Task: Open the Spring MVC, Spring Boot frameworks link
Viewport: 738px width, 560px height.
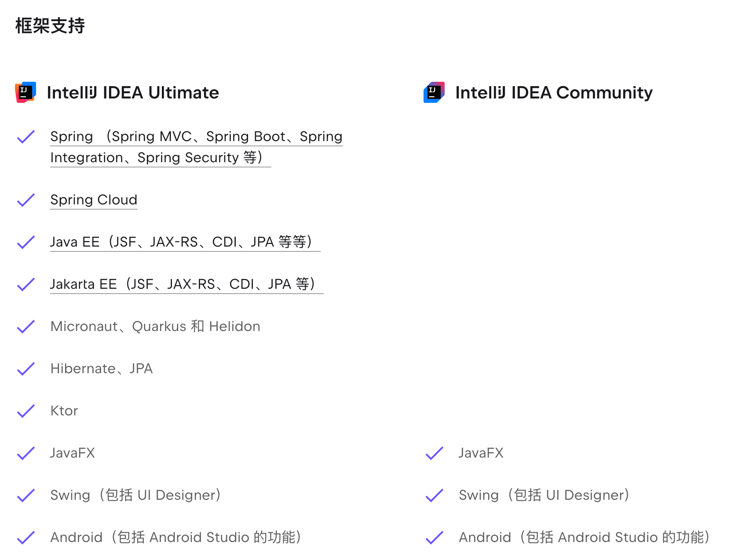Action: pyautogui.click(x=196, y=147)
